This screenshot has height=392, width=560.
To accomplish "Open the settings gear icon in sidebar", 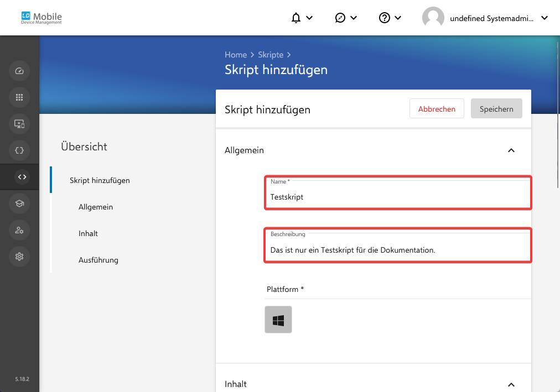I will coord(19,257).
